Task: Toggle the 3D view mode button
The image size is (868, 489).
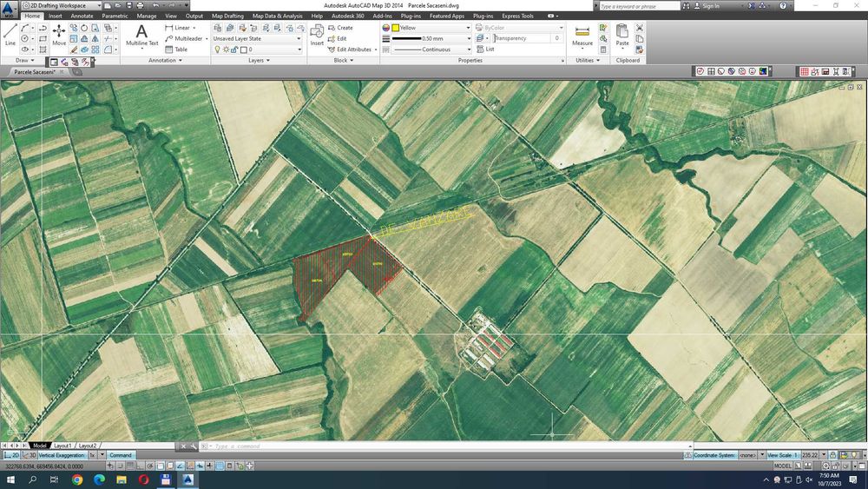Action: (x=30, y=455)
